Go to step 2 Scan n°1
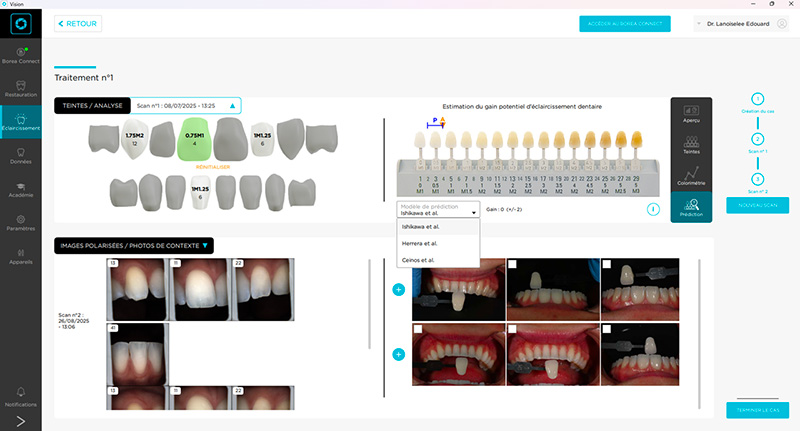 click(x=758, y=139)
